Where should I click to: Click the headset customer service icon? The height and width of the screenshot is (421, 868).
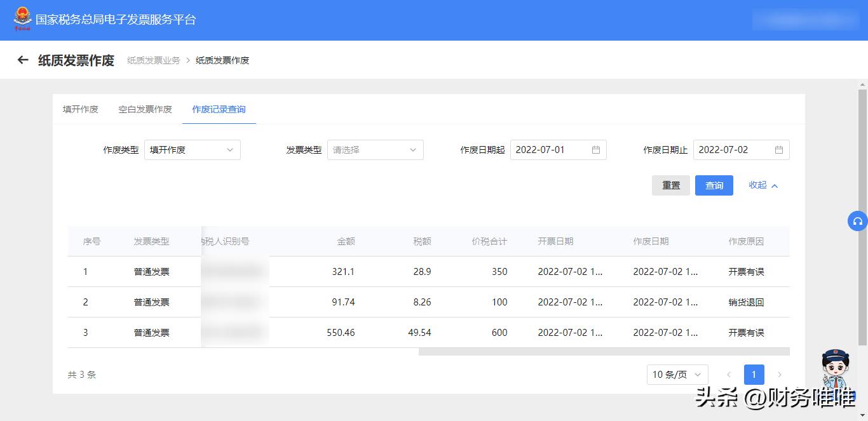coord(857,221)
